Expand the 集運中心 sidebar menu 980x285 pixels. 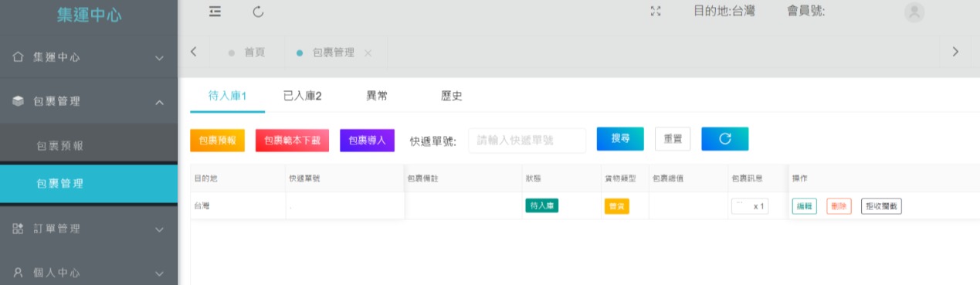[x=89, y=57]
